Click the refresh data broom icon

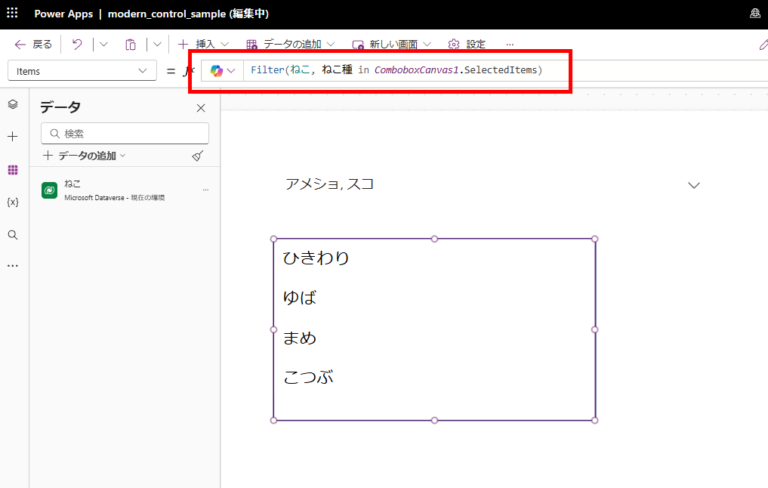[197, 156]
